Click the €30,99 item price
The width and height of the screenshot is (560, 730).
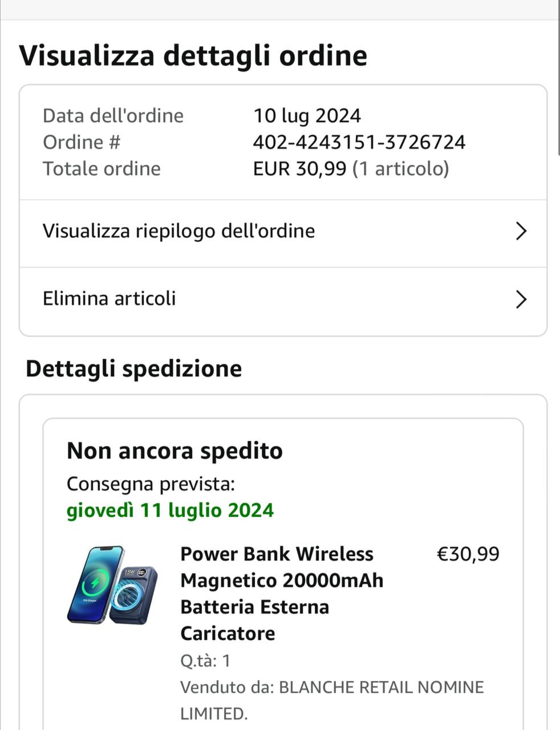[x=468, y=554]
